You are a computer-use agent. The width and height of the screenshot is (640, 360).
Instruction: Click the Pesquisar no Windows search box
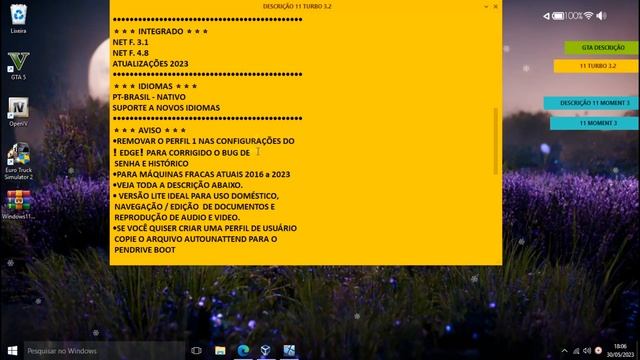click(104, 351)
